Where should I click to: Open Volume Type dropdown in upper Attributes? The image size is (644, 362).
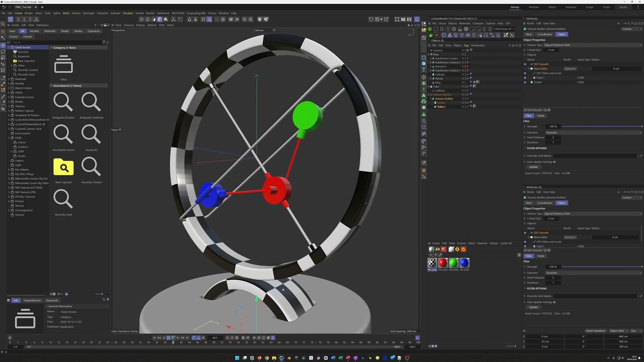click(x=592, y=45)
